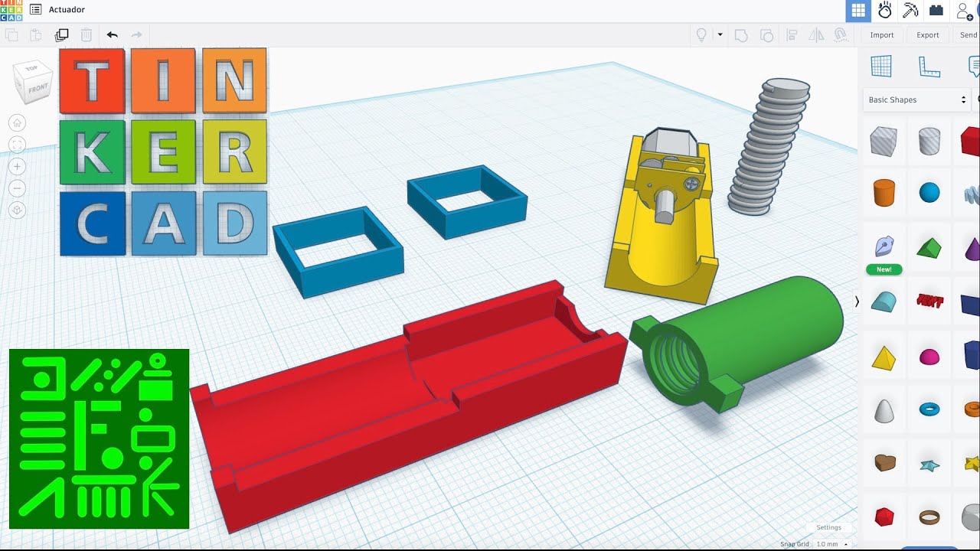Fit all shapes in view
Screen dimensions: 980x551
[18, 145]
